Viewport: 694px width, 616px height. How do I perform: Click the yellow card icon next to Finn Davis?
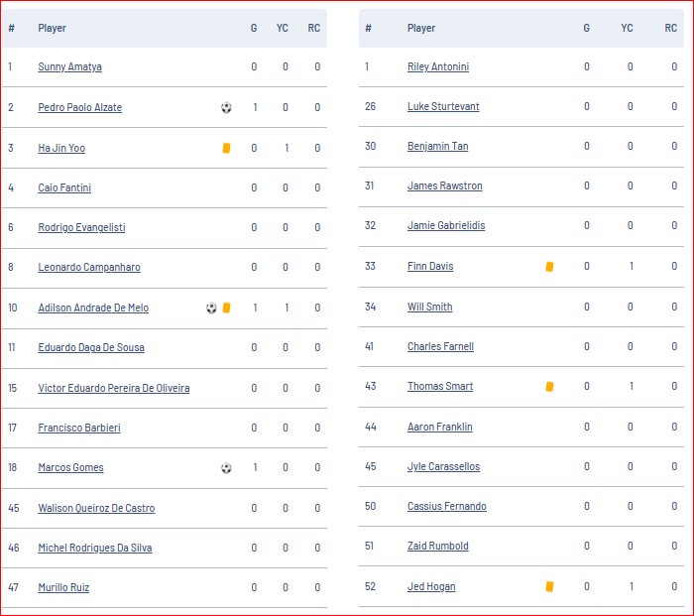pyautogui.click(x=549, y=267)
